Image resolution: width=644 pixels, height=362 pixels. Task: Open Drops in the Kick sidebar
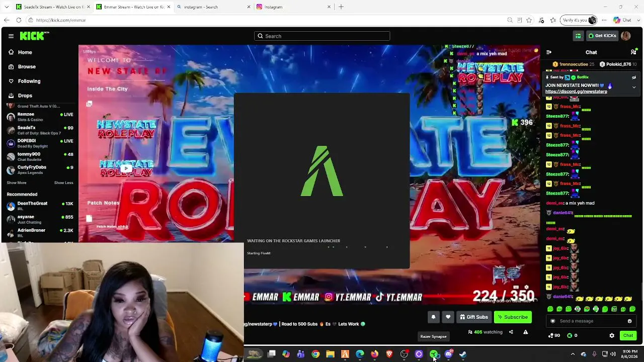pos(39,96)
